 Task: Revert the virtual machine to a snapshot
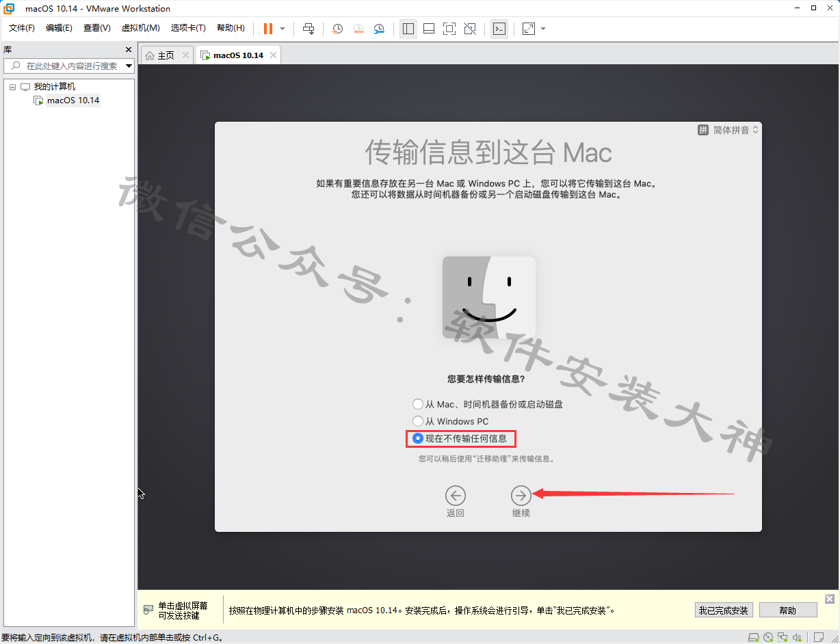pos(358,29)
